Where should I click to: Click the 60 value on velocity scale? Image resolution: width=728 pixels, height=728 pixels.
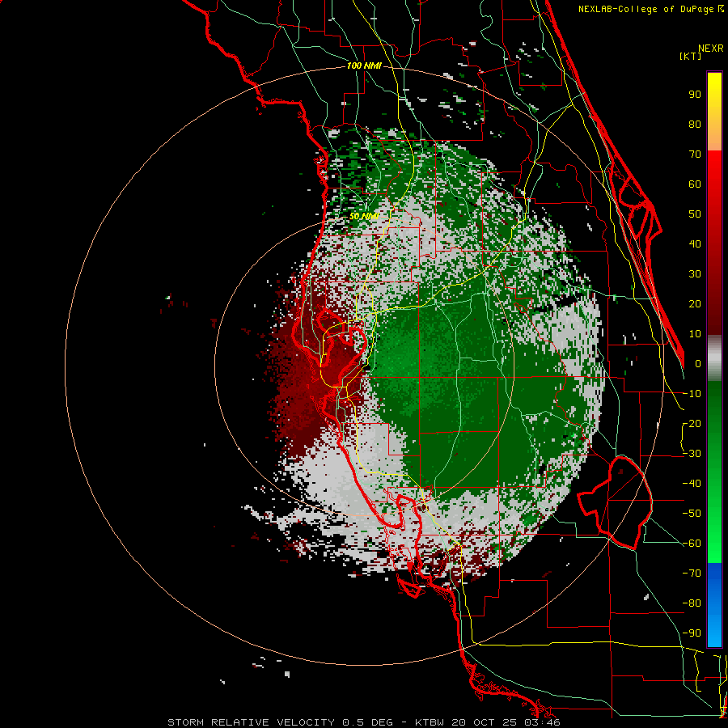[x=695, y=184]
